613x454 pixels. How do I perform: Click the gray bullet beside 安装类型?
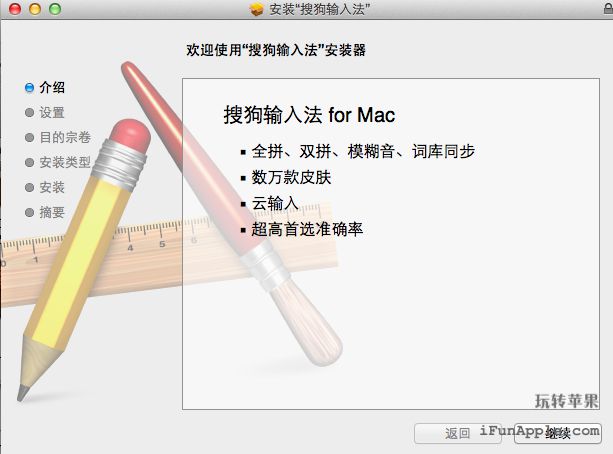click(x=29, y=162)
